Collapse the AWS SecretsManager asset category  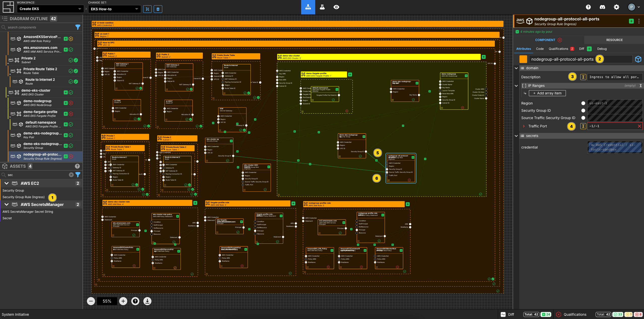(7, 204)
